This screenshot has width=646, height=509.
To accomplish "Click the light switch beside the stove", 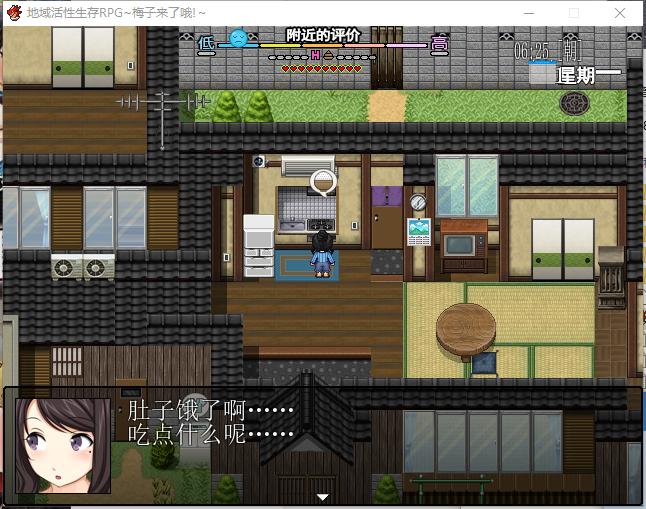I will 354,225.
